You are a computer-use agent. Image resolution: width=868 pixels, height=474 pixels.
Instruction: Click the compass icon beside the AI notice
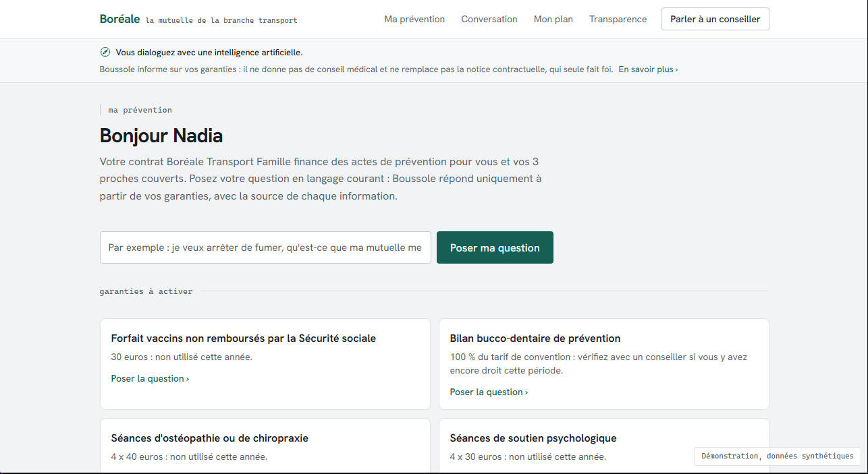105,52
